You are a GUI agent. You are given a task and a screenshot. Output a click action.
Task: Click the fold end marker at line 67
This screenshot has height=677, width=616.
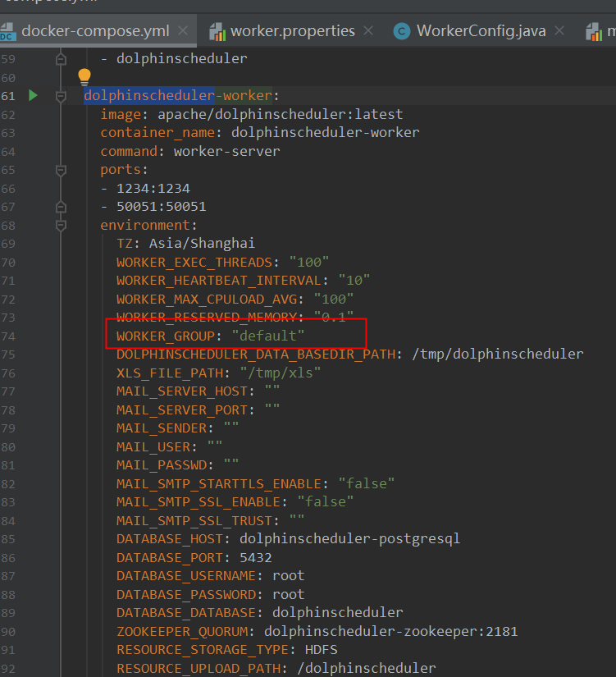[61, 208]
